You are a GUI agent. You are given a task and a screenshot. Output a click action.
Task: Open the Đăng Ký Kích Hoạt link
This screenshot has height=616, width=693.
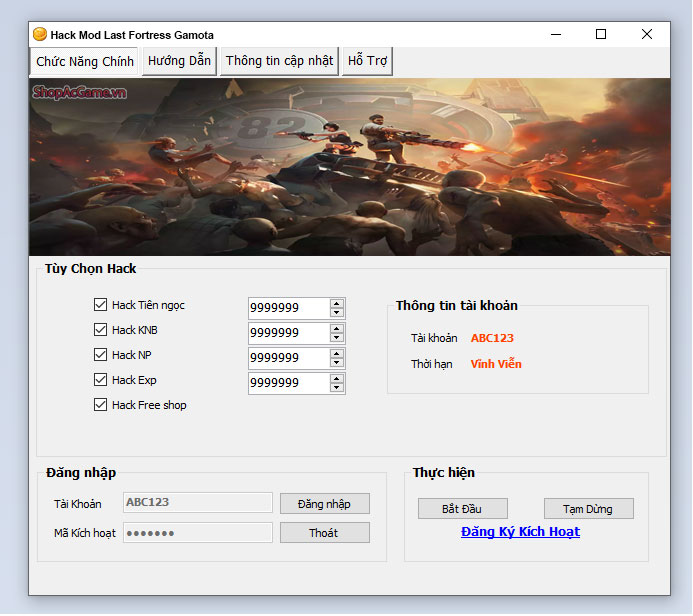point(520,532)
